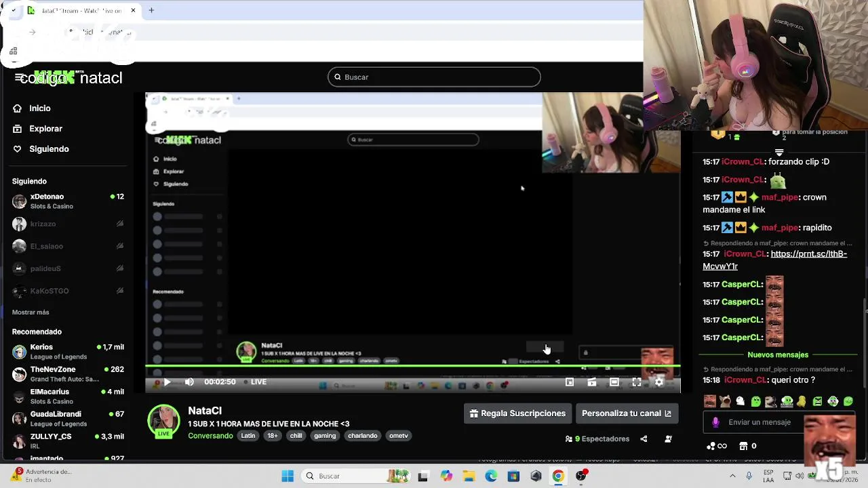Open the mini-player icon in player controls
Viewport: 868px width, 488px height.
click(570, 382)
